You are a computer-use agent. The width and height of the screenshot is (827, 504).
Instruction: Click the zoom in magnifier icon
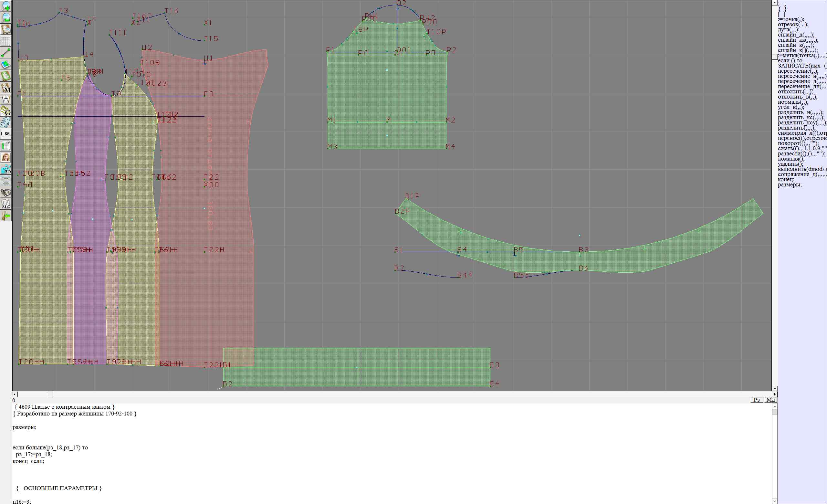[6, 6]
